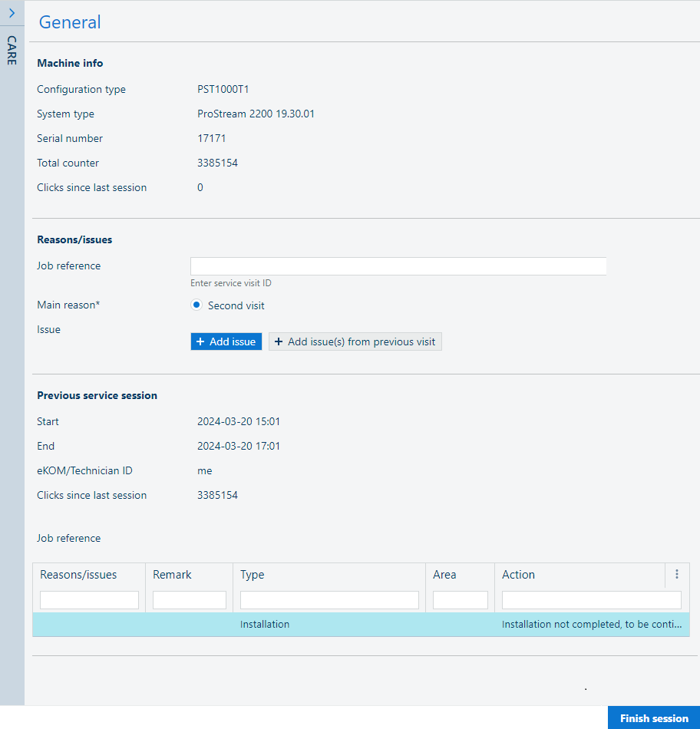Sort by the Area column header

pyautogui.click(x=444, y=575)
